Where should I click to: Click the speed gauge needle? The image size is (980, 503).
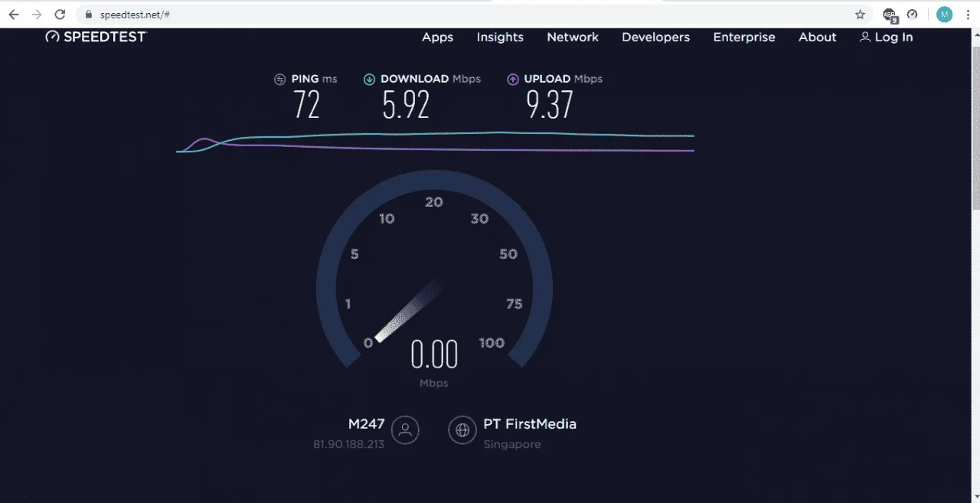coord(408,312)
